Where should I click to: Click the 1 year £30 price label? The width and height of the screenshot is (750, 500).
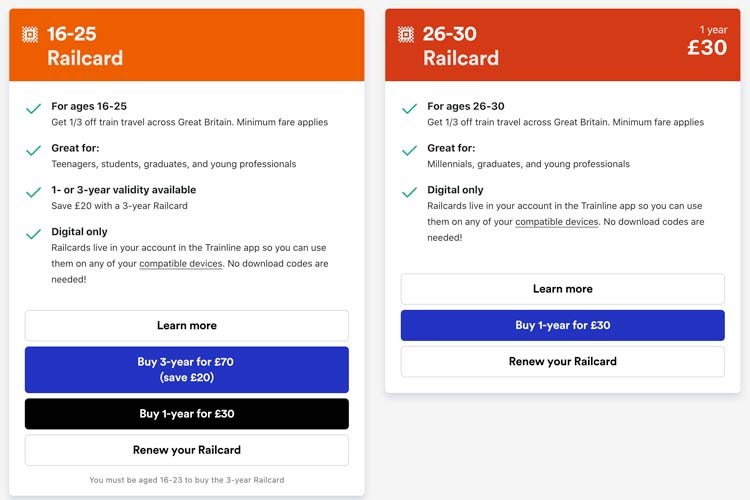(x=707, y=42)
